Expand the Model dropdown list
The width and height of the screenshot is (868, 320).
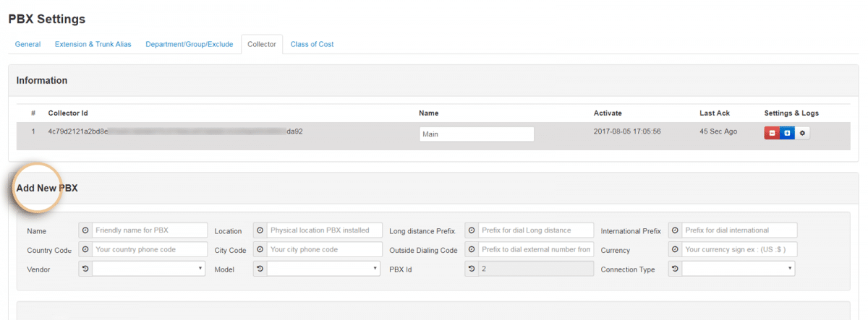tap(323, 269)
